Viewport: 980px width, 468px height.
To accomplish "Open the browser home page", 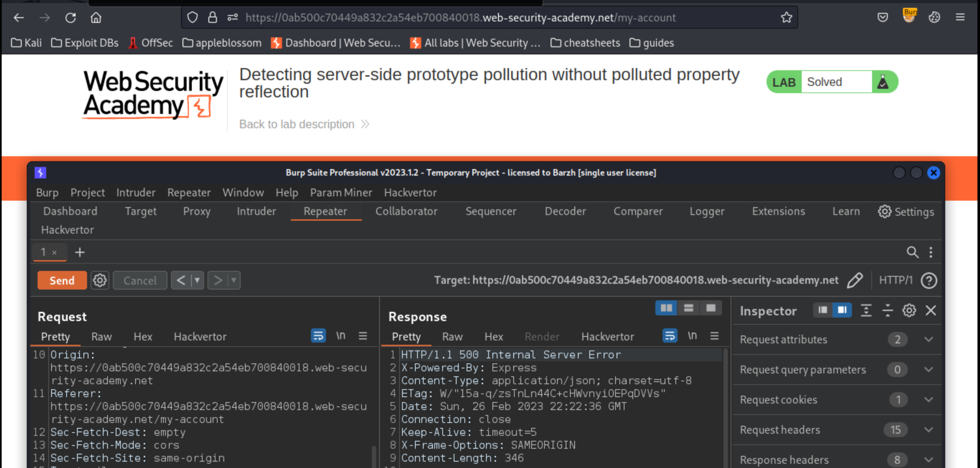I will click(x=96, y=17).
